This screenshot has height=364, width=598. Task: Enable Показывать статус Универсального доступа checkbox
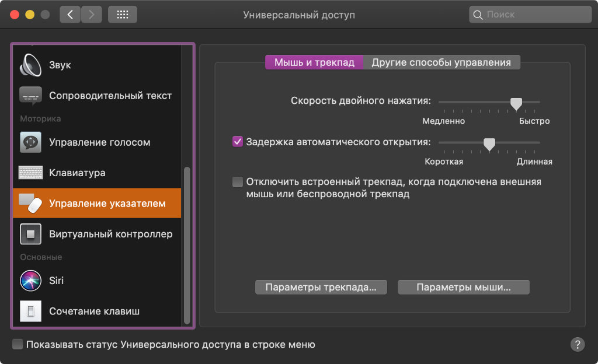pyautogui.click(x=18, y=344)
